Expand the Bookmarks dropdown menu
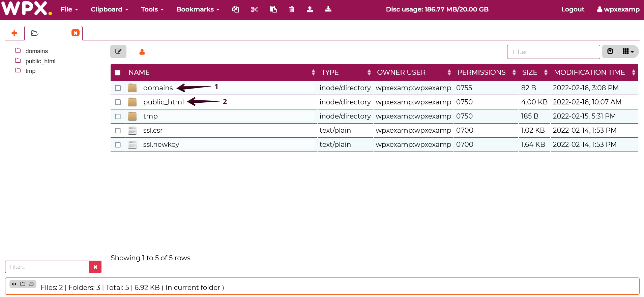 point(198,9)
